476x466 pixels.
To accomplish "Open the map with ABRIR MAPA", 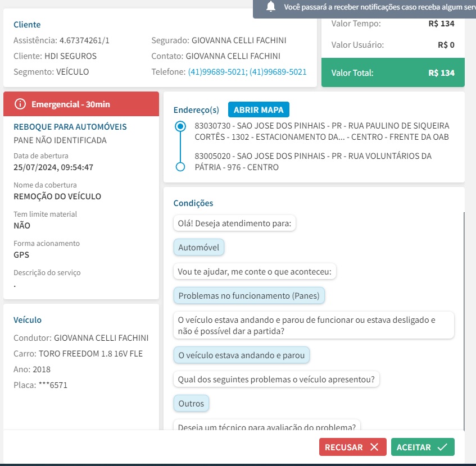I will click(259, 109).
